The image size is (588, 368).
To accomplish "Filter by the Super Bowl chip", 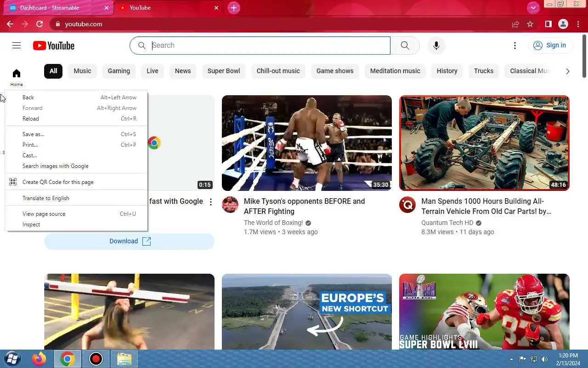I will tap(224, 71).
